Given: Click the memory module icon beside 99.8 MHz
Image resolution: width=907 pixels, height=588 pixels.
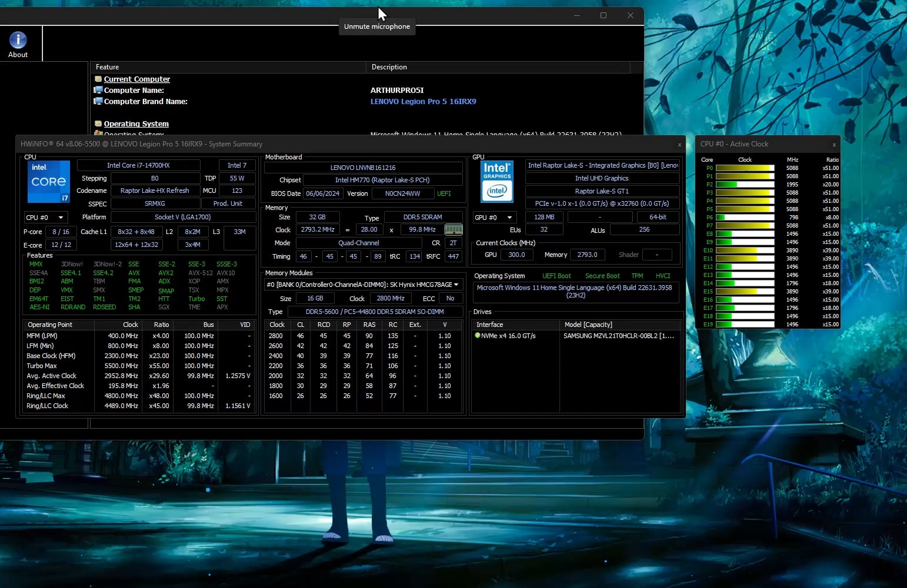Looking at the screenshot, I should (453, 230).
